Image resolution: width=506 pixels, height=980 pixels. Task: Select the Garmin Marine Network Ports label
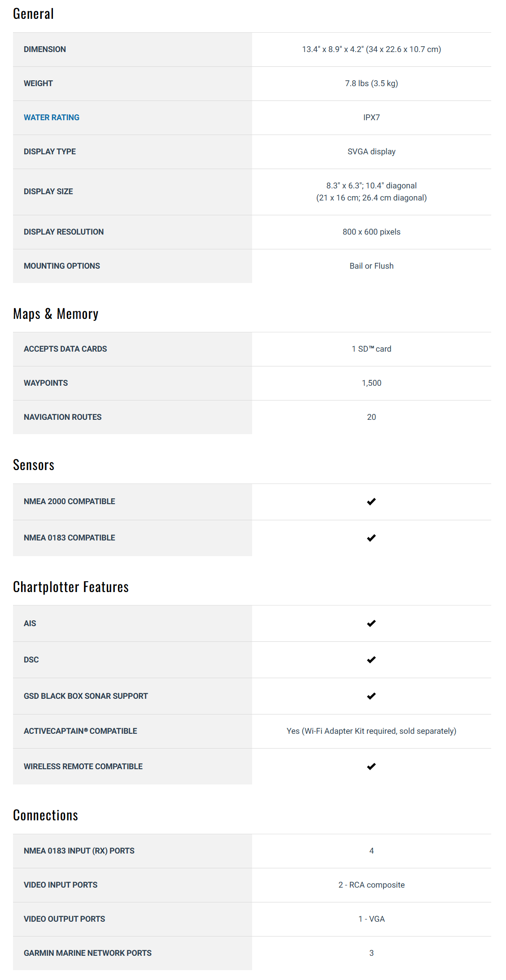pyautogui.click(x=87, y=953)
